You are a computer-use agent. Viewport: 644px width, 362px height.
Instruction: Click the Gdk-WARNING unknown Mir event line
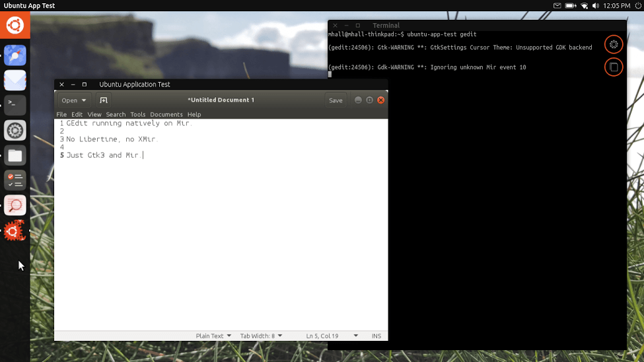point(427,67)
